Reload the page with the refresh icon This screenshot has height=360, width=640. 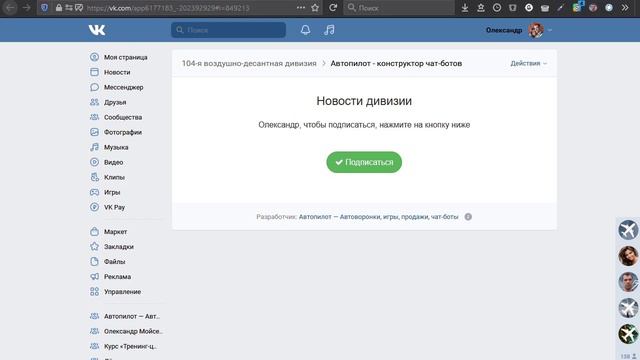click(333, 7)
